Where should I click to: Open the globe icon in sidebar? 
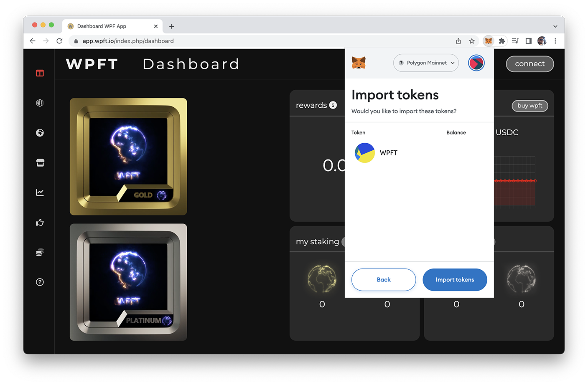coord(40,133)
